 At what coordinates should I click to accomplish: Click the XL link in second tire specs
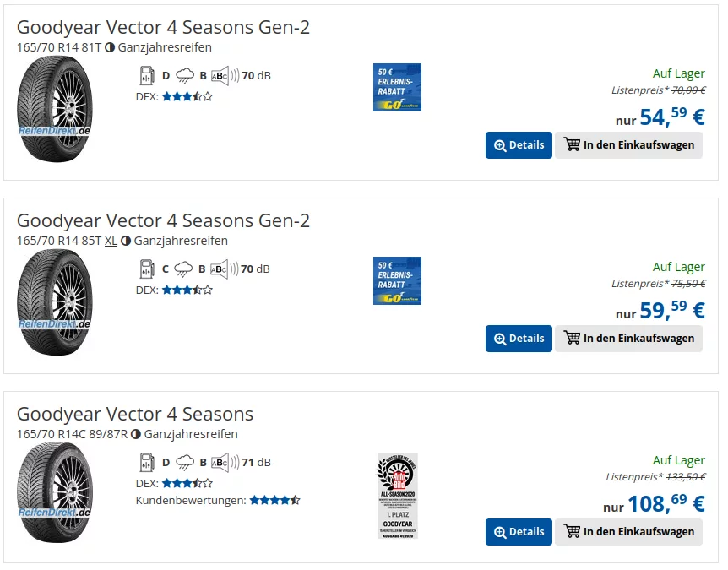click(111, 241)
